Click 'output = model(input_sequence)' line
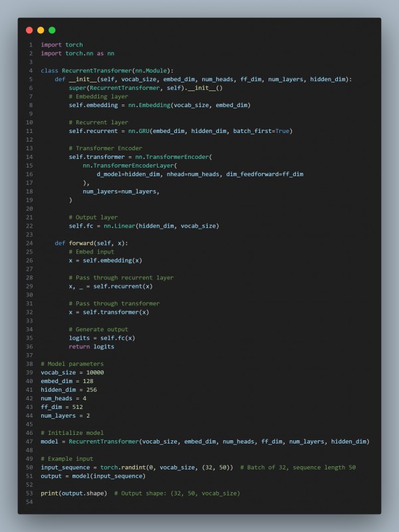This screenshot has width=399, height=532. [x=93, y=476]
